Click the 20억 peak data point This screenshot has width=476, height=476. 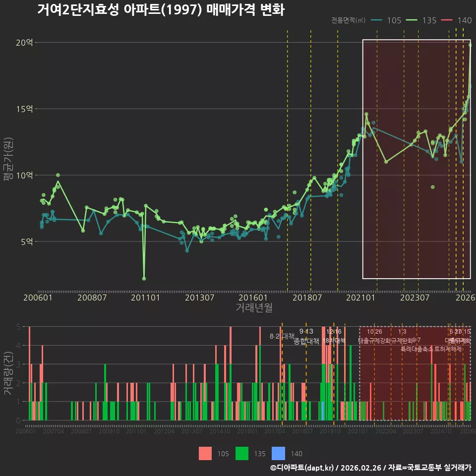tap(470, 45)
